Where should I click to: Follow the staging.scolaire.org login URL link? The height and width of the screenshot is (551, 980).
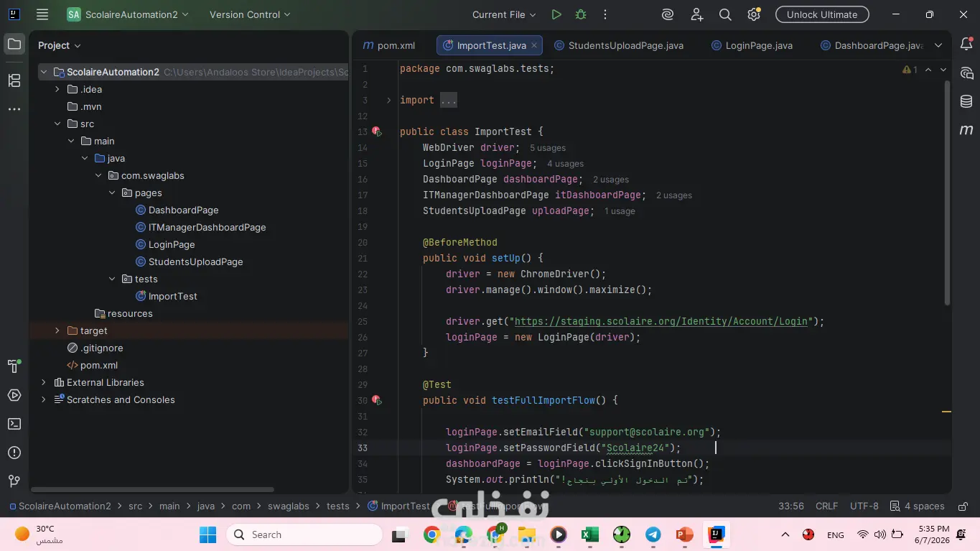point(661,321)
